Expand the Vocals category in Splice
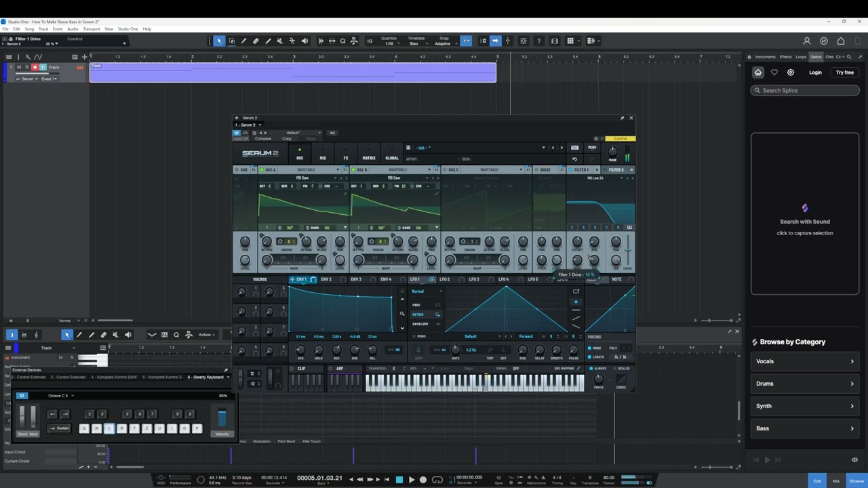 coord(804,361)
